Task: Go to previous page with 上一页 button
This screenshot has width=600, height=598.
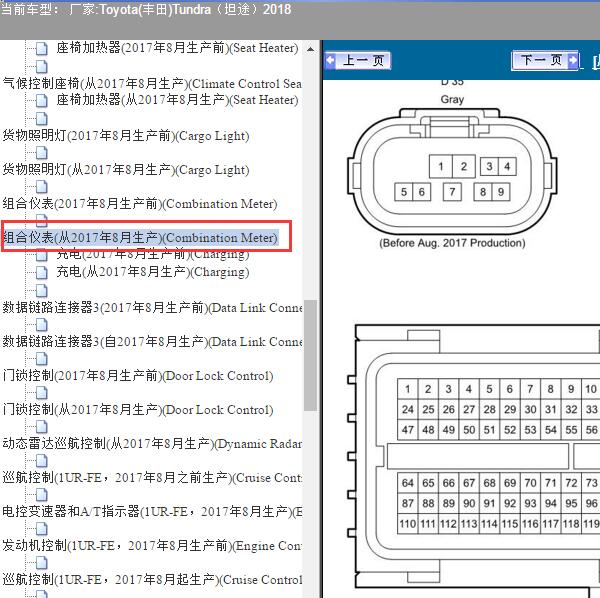Action: pyautogui.click(x=357, y=60)
